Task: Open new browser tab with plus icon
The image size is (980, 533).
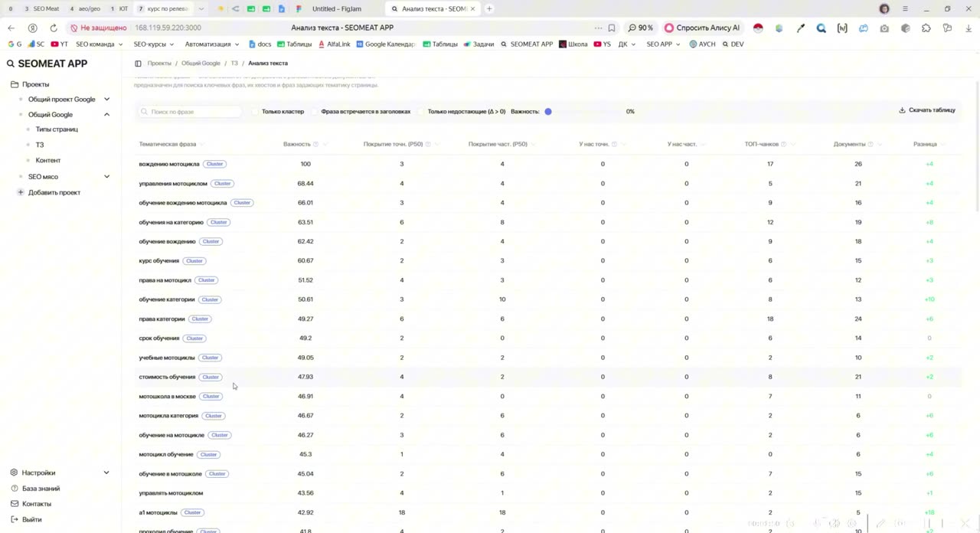Action: pos(489,8)
